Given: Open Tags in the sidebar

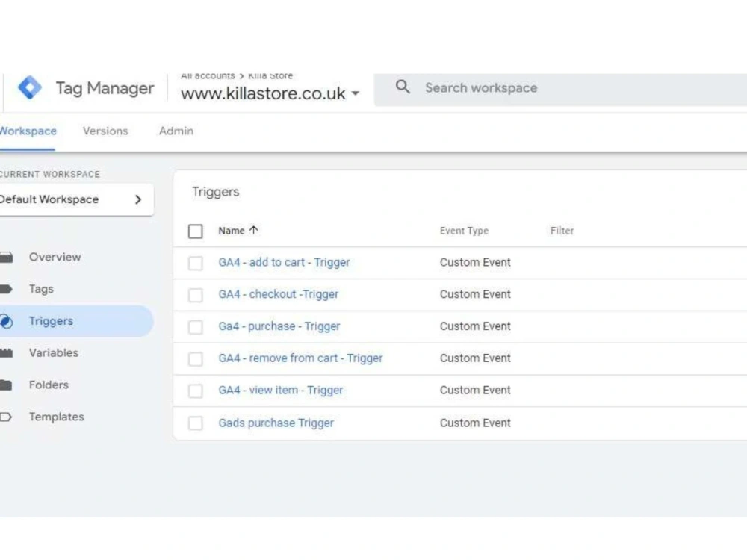Looking at the screenshot, I should coord(41,289).
